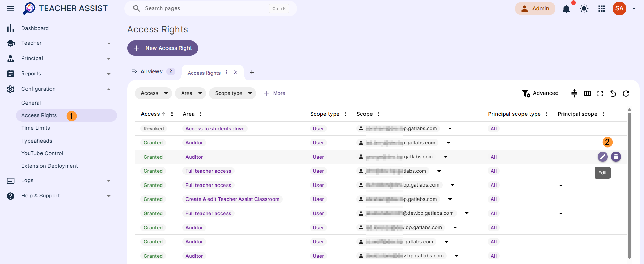This screenshot has height=264, width=644.
Task: Open the apps grid launcher
Action: 601,9
